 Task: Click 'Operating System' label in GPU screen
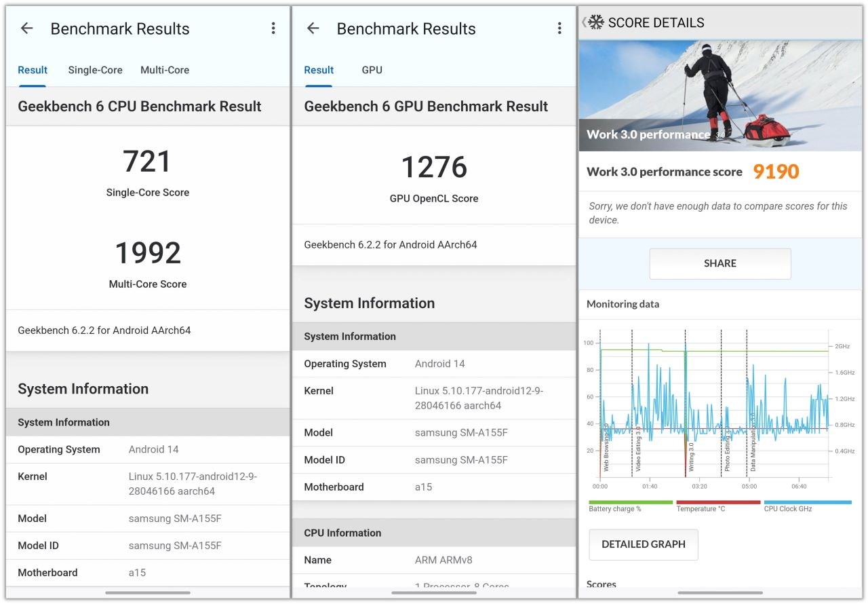[345, 364]
